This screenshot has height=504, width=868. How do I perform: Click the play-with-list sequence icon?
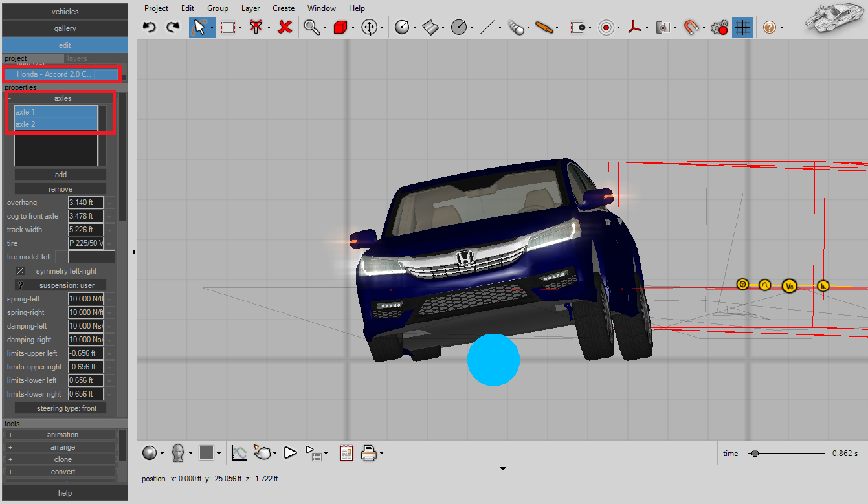313,453
